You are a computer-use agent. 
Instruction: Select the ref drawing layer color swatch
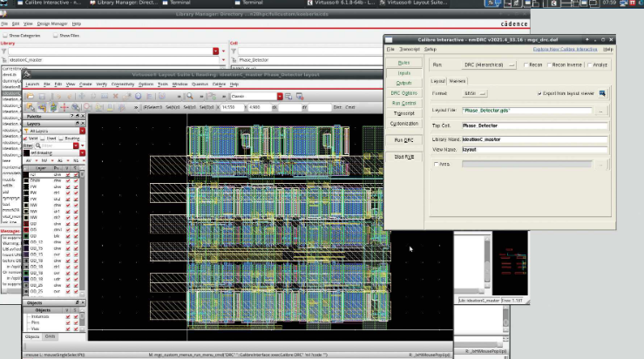pos(27,152)
